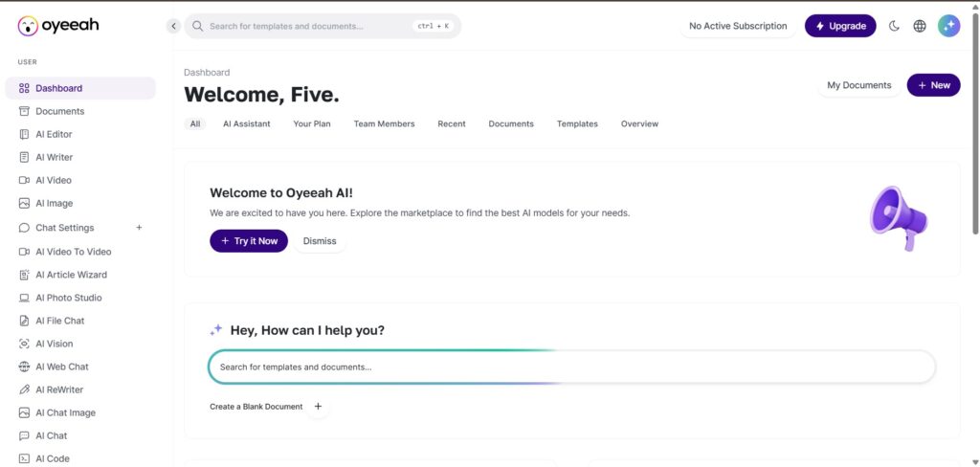Click the plus icon beside Create a Blank Document
The height and width of the screenshot is (467, 980).
point(318,407)
